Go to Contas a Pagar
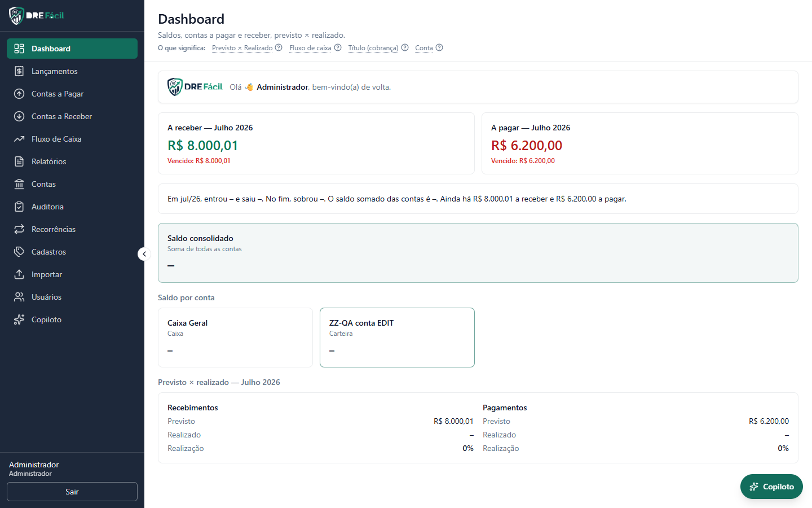The height and width of the screenshot is (508, 812). coord(72,94)
